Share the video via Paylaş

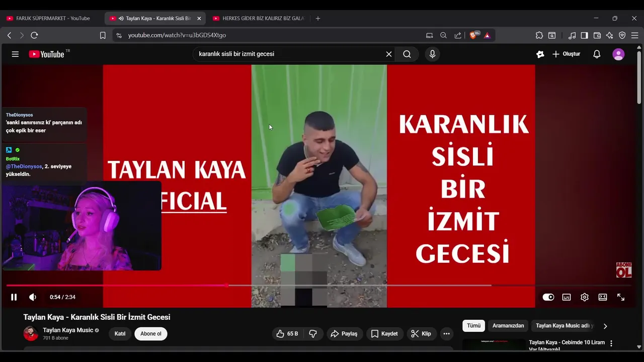(344, 334)
